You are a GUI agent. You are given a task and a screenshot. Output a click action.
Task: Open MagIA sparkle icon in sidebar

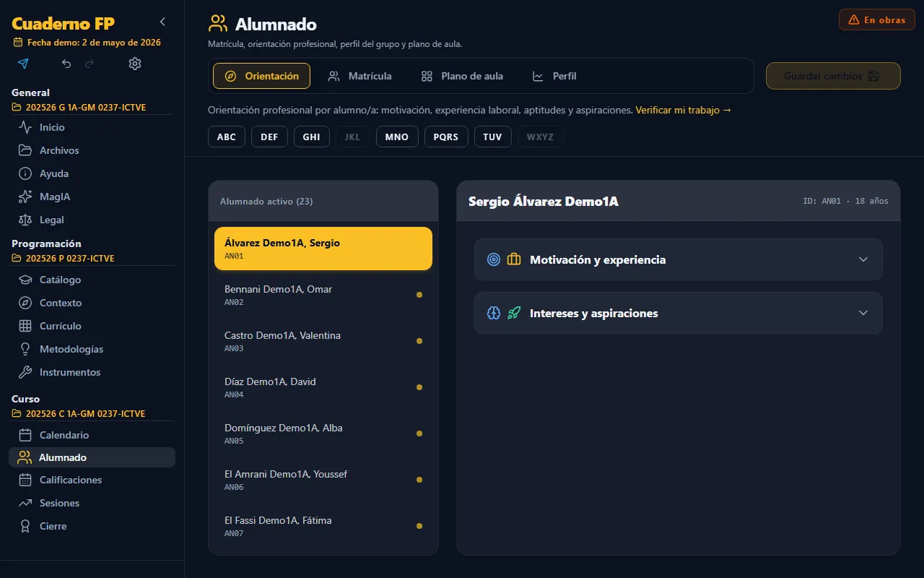point(25,197)
